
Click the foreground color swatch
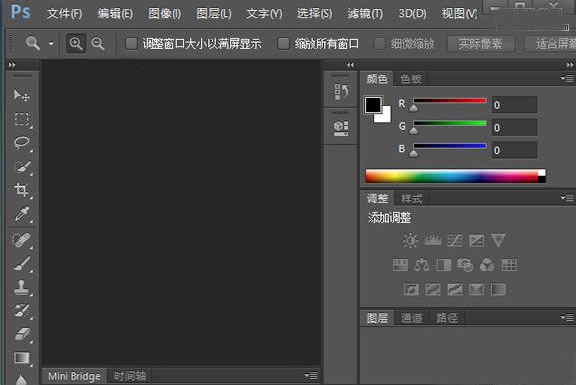373,105
